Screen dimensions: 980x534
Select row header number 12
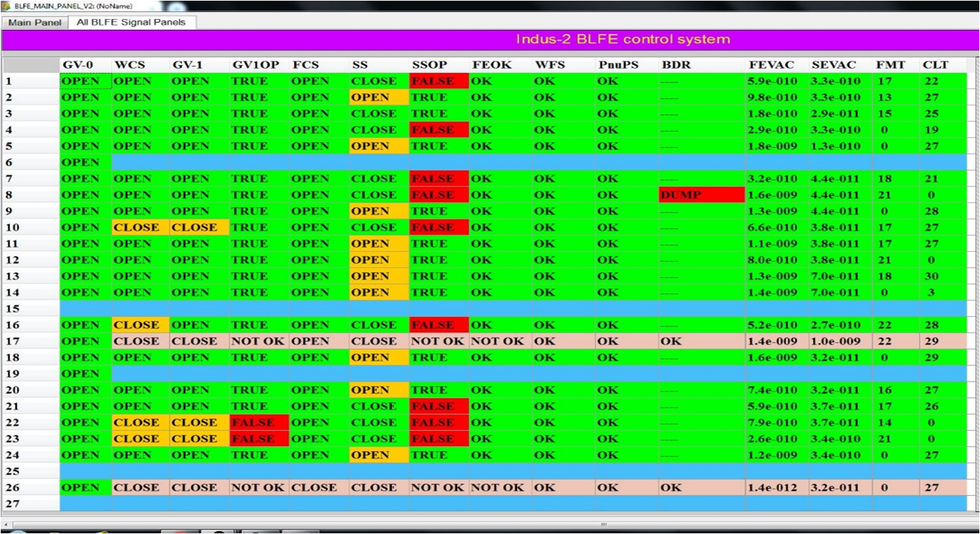click(x=30, y=260)
